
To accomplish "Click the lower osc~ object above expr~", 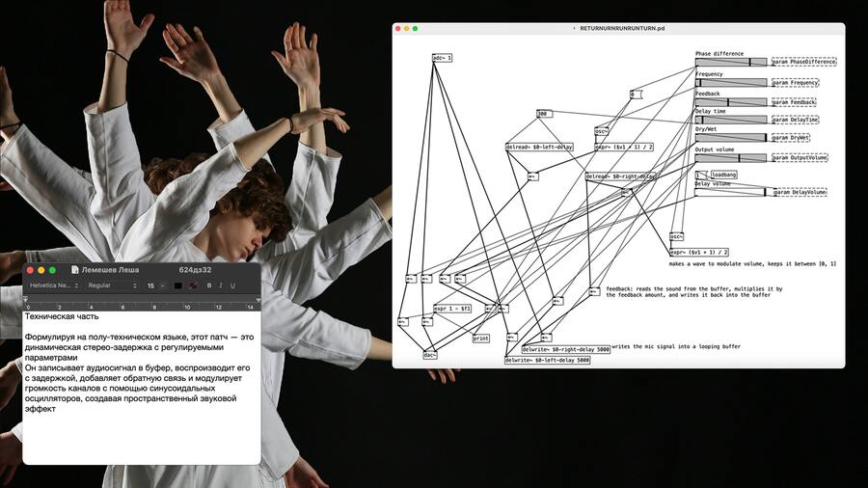I will point(676,236).
